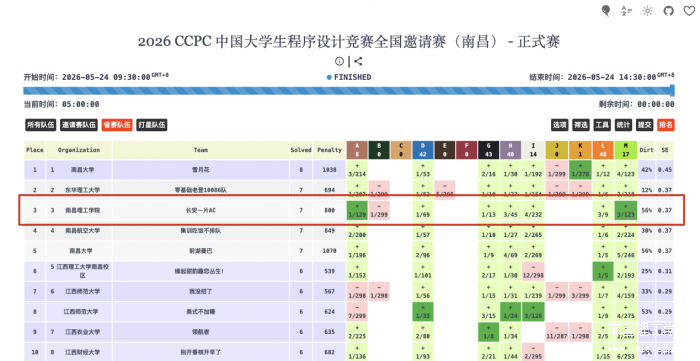Viewport: 700px width, 361px height.
Task: Click cell 3/123 for 长安一片AC problem M
Action: click(x=625, y=210)
